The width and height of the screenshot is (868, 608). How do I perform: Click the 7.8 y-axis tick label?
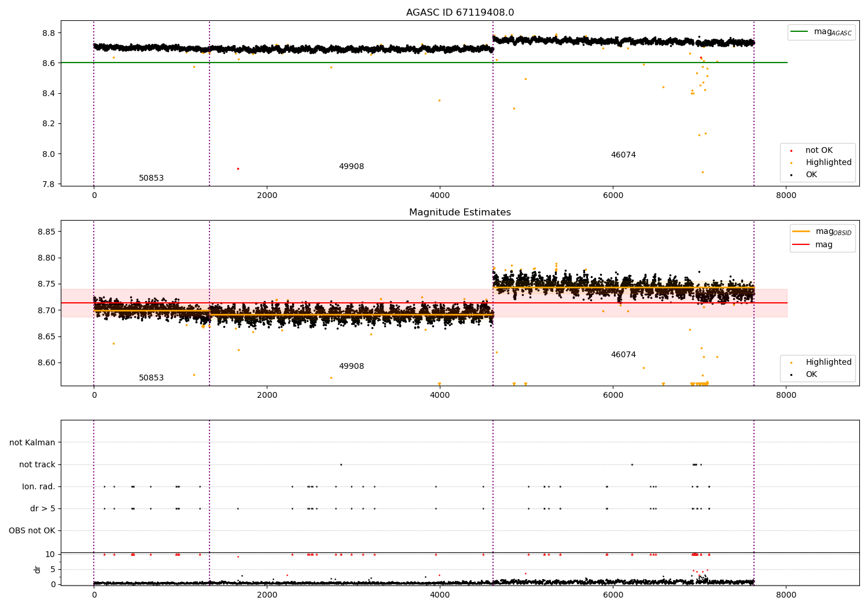point(49,184)
